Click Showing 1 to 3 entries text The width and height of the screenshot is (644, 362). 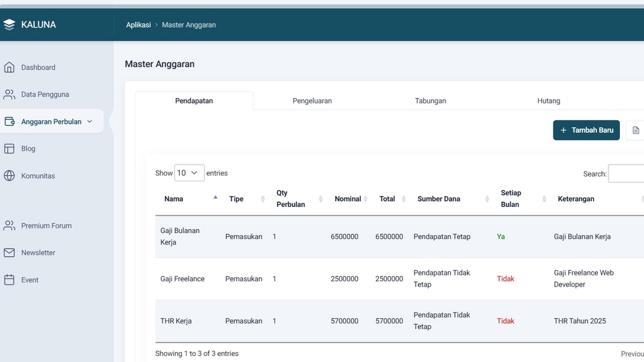[197, 353]
